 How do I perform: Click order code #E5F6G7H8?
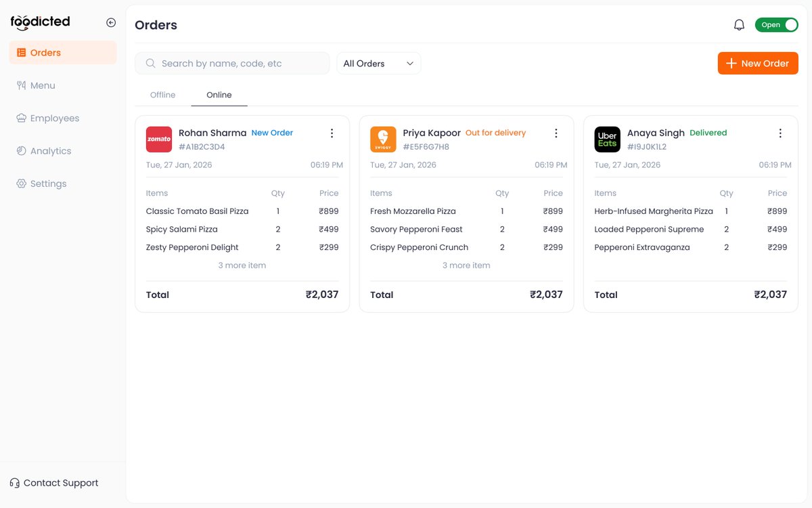point(426,147)
